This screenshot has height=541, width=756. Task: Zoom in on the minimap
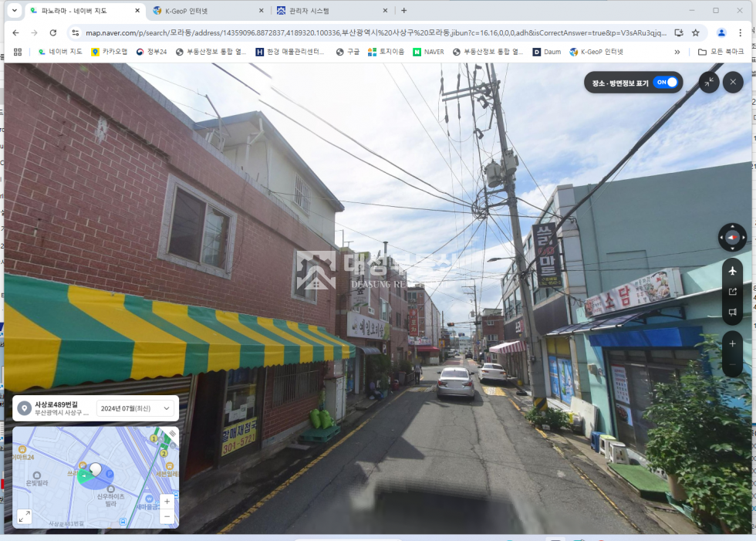[x=167, y=502]
